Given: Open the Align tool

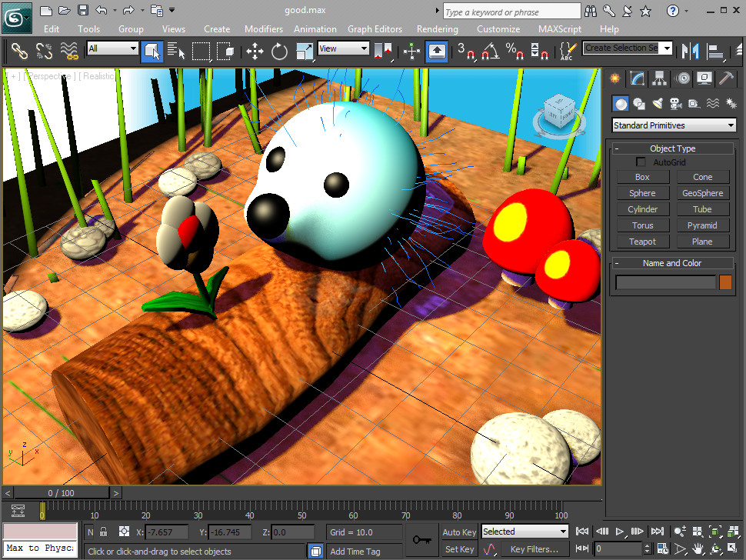Looking at the screenshot, I should 715,51.
